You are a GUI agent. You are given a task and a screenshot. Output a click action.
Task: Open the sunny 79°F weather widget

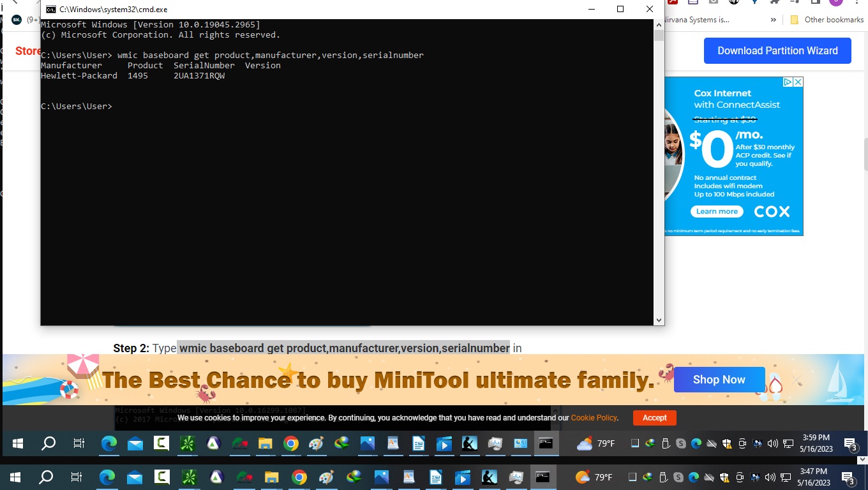(x=594, y=477)
